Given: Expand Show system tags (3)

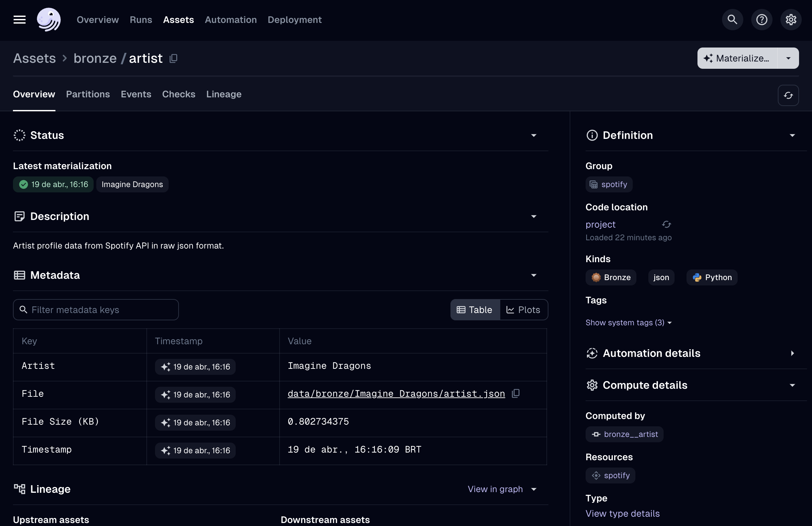Looking at the screenshot, I should point(628,323).
